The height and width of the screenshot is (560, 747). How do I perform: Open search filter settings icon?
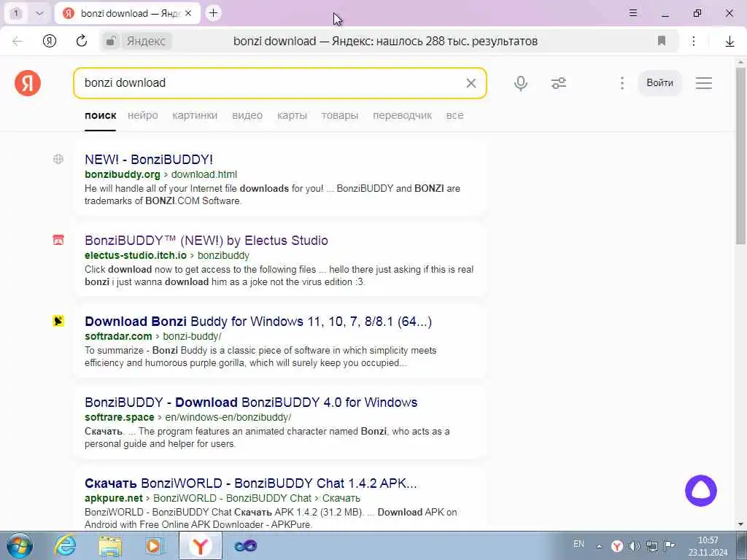(x=558, y=83)
